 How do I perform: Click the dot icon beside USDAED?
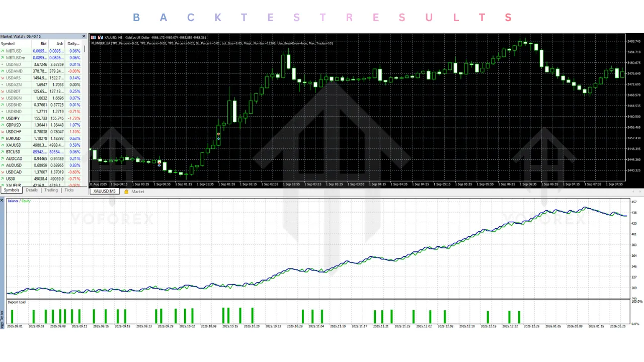click(x=2, y=64)
